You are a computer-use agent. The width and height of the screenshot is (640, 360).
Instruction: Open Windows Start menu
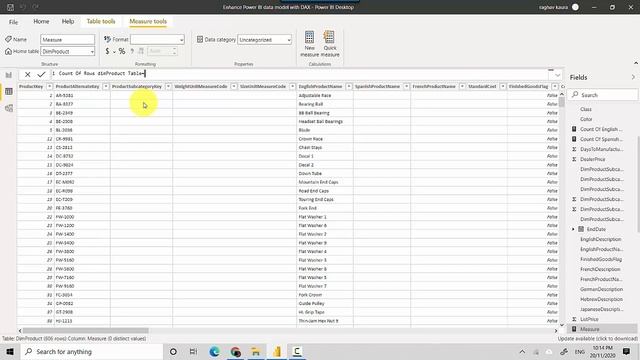(10, 351)
